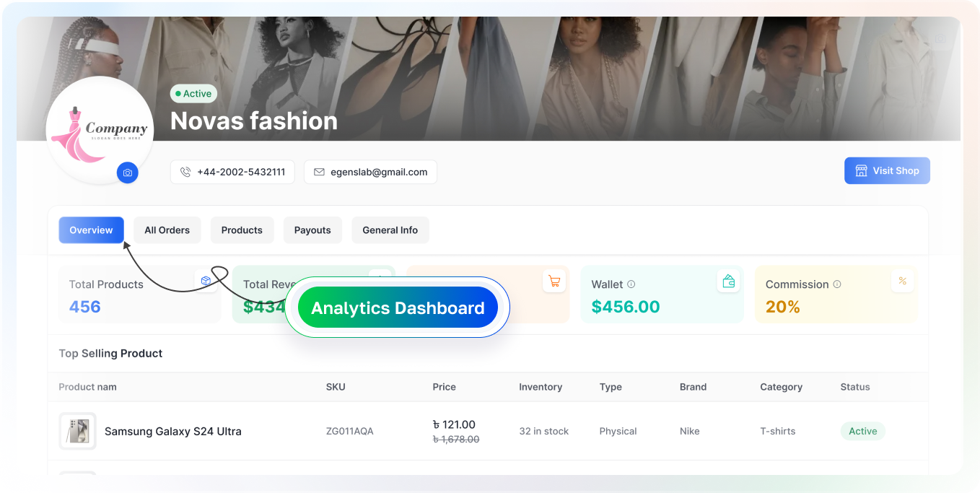Click the Visit Shop button
This screenshot has width=980, height=493.
tap(887, 171)
